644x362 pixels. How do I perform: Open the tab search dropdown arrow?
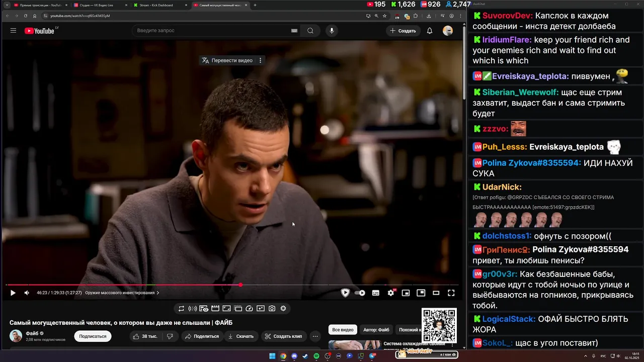7,5
